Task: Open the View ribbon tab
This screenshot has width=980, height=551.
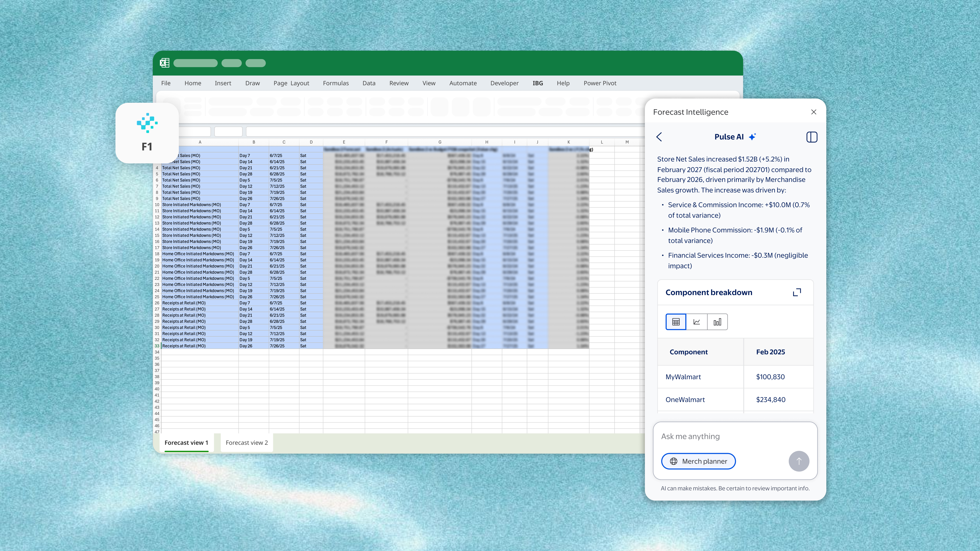Action: point(429,83)
